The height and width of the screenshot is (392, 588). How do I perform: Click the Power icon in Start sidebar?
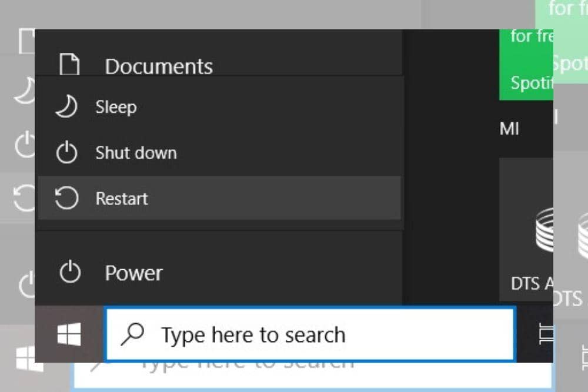pos(70,273)
